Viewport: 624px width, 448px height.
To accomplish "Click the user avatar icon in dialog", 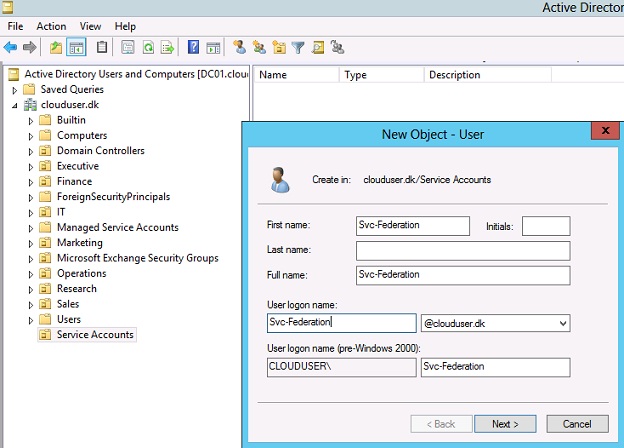I will 280,180.
